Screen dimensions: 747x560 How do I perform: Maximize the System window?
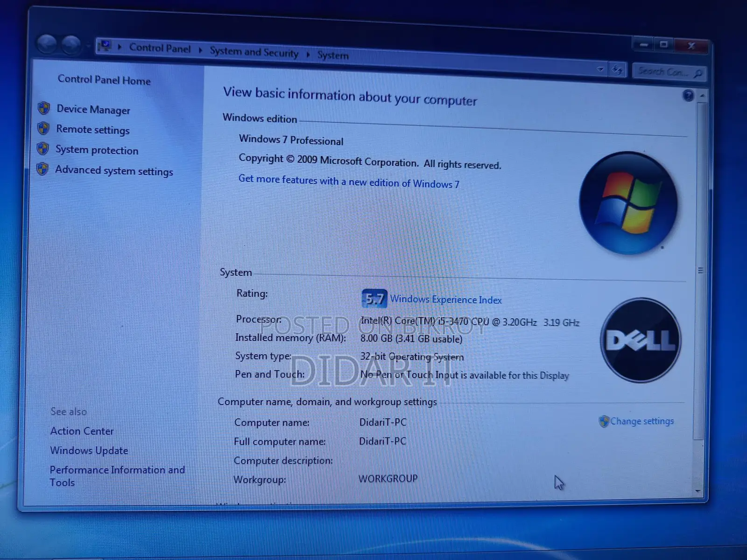[664, 45]
